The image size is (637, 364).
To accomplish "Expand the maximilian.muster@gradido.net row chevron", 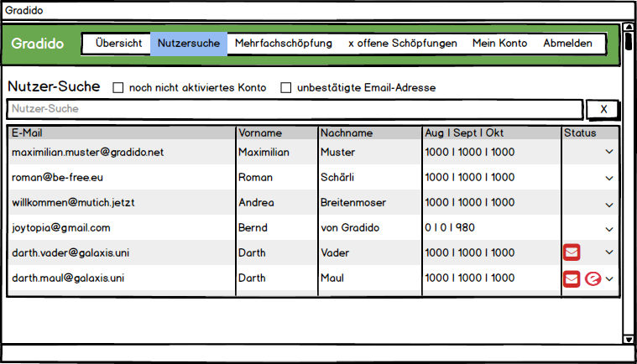I will click(609, 152).
